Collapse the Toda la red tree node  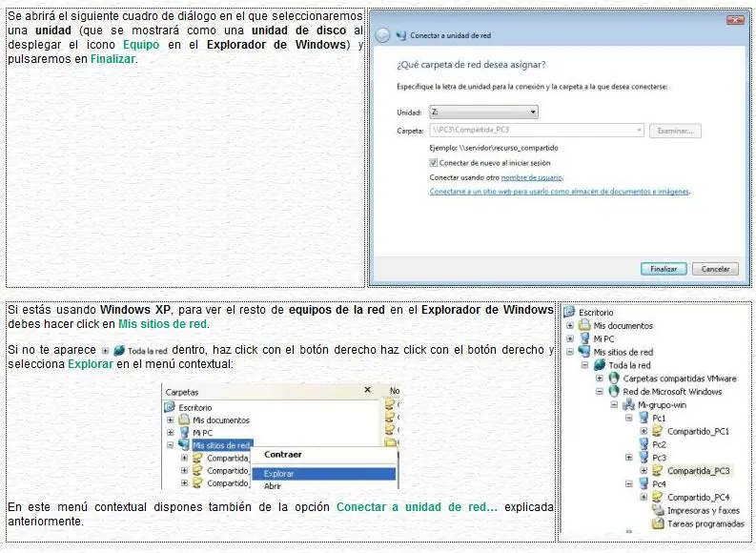584,365
